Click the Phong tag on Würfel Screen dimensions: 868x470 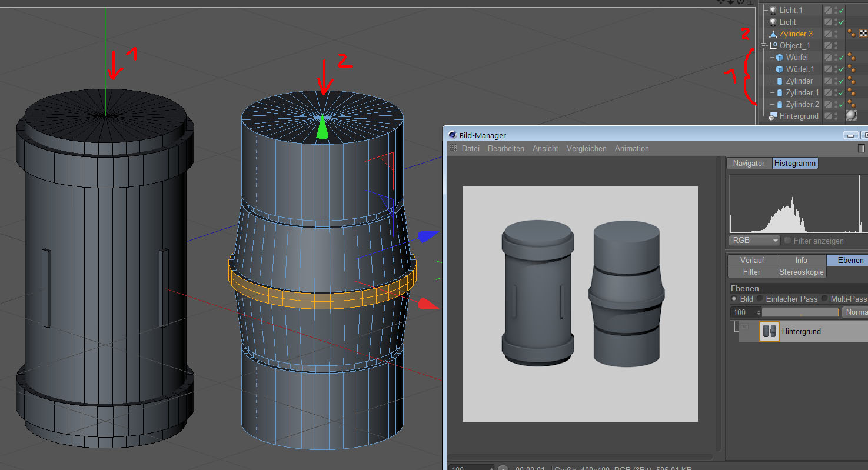pyautogui.click(x=852, y=58)
